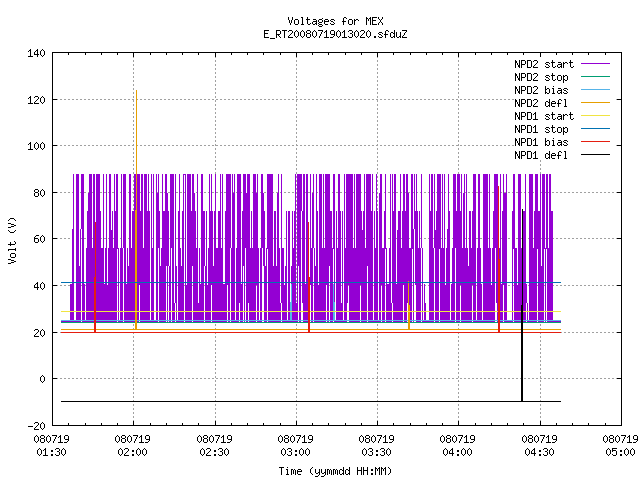Click the x-axis tick label 02:00
640x480 pixels.
click(132, 453)
